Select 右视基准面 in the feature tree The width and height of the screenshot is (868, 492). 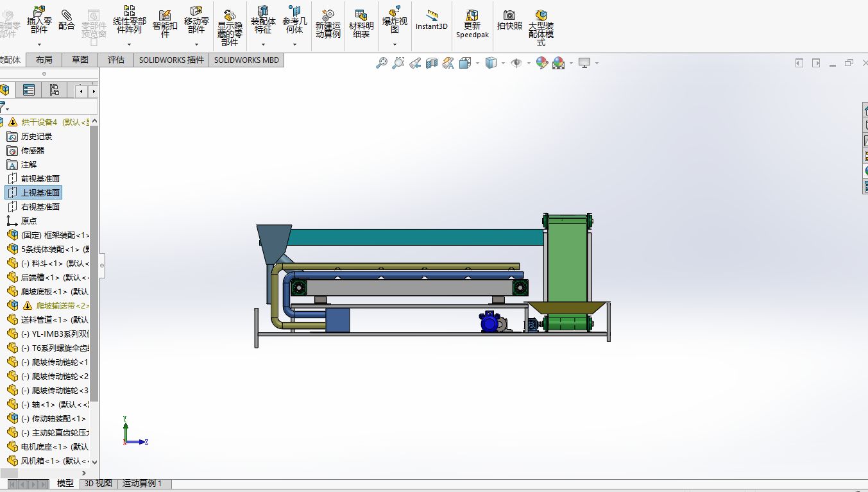[40, 207]
